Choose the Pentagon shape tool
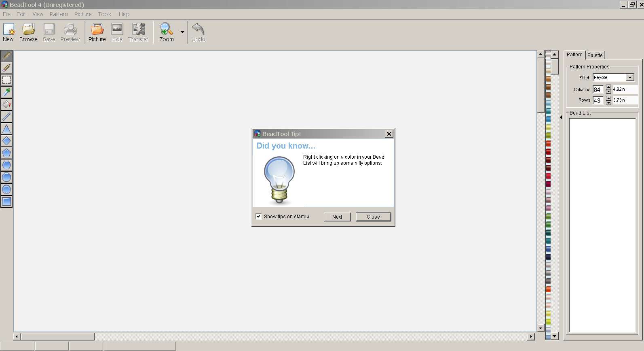The width and height of the screenshot is (644, 351). click(x=6, y=153)
